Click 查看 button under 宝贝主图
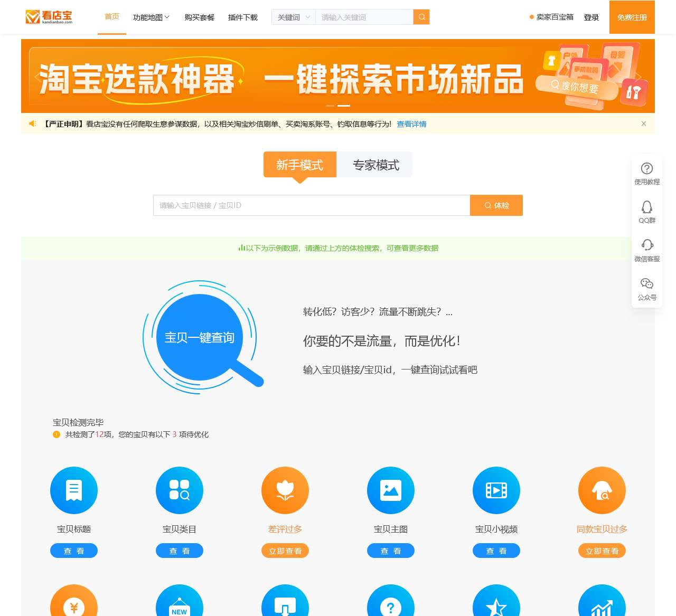676x616 pixels. tap(391, 551)
